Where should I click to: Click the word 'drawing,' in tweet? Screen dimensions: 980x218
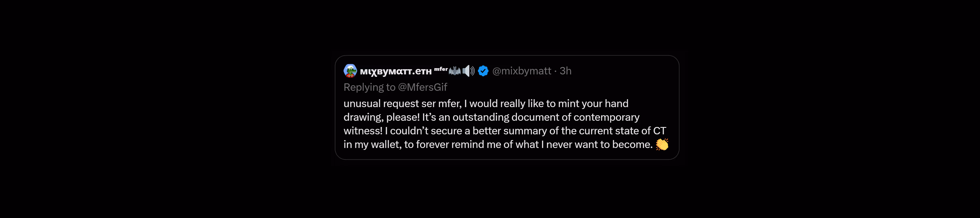[363, 117]
